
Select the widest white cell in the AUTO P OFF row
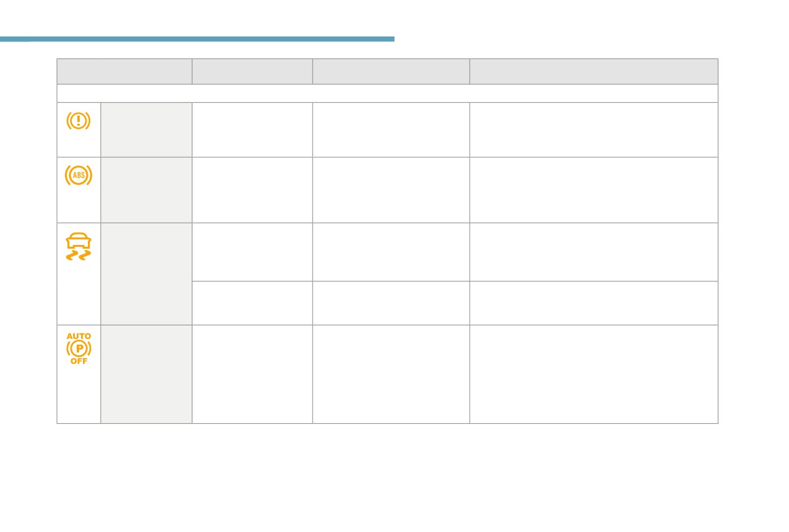pyautogui.click(x=593, y=374)
